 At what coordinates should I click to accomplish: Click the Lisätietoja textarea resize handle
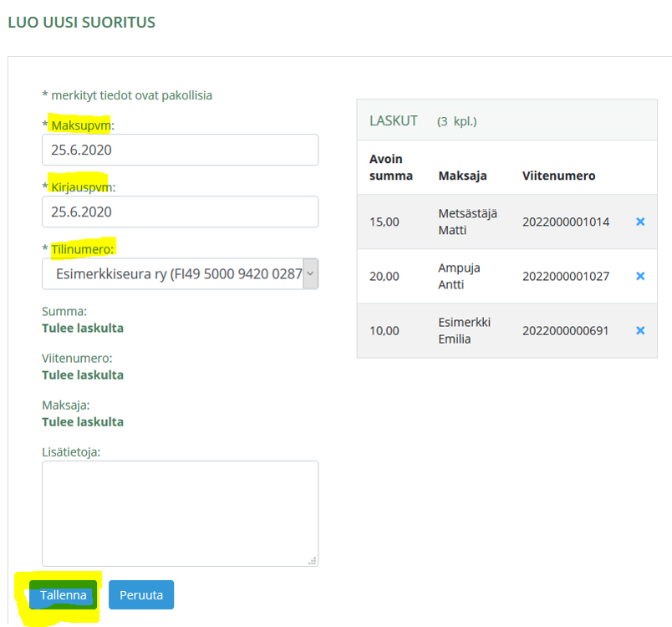(313, 560)
